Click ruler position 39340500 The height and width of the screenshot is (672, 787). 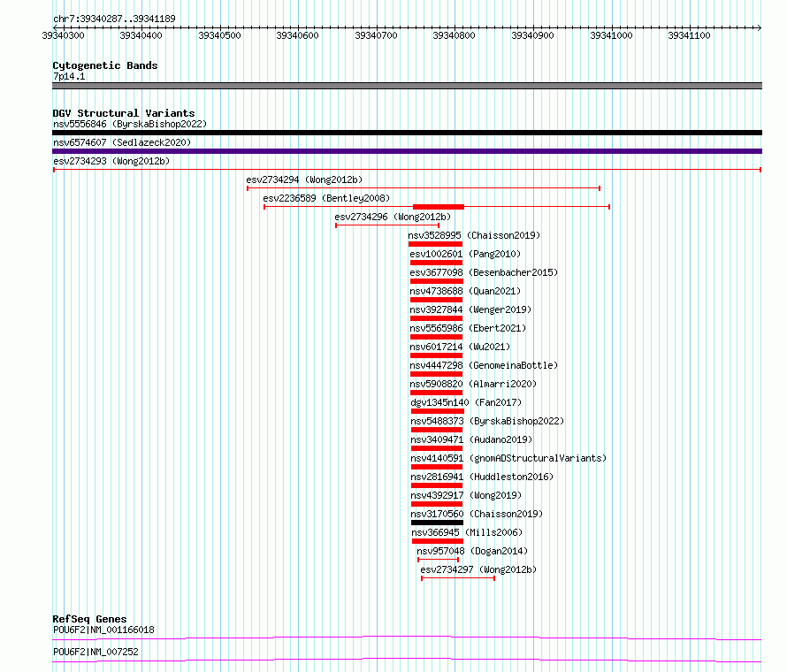click(220, 35)
